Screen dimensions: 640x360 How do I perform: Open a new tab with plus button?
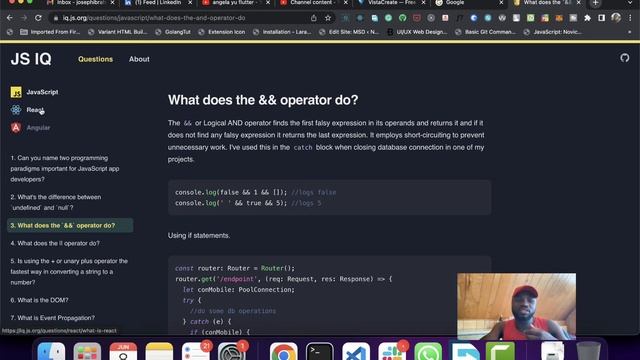coord(596,3)
